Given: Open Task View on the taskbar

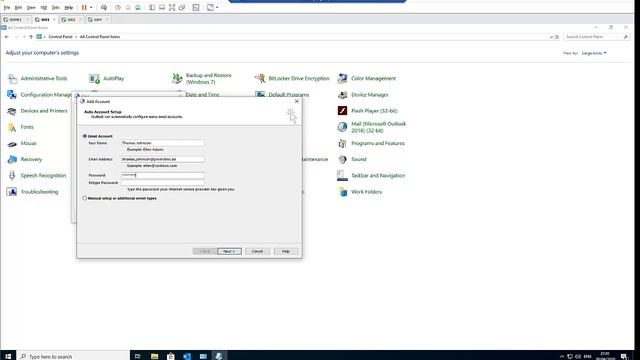Looking at the screenshot, I should tap(138, 356).
